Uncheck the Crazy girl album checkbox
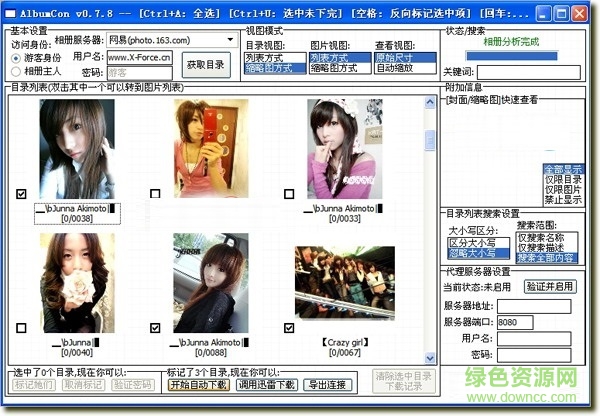 [x=289, y=328]
